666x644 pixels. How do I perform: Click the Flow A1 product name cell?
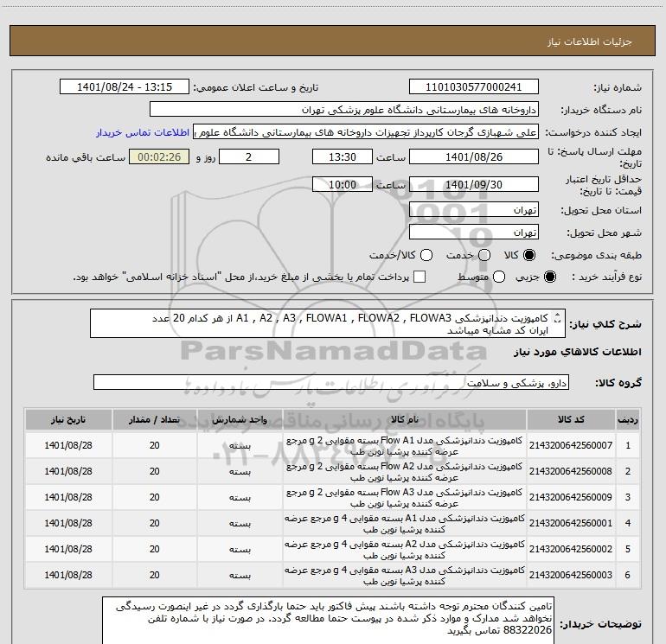click(405, 445)
